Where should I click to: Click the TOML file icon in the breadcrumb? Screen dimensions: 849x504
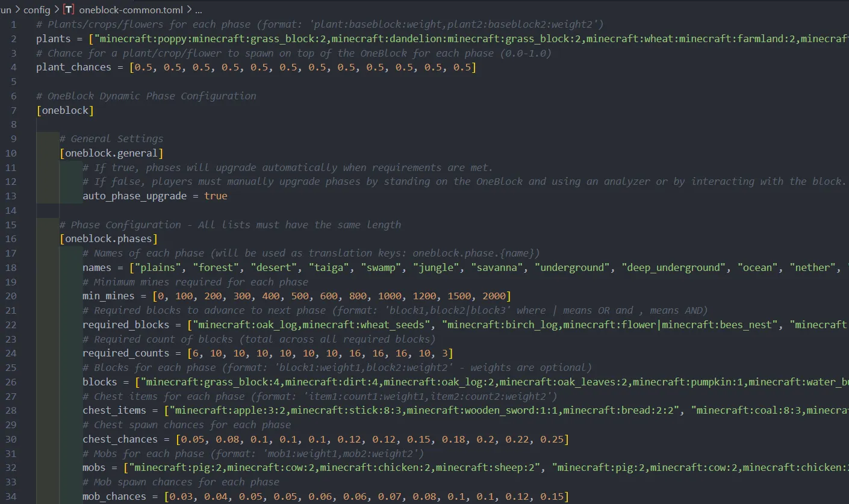[x=68, y=10]
